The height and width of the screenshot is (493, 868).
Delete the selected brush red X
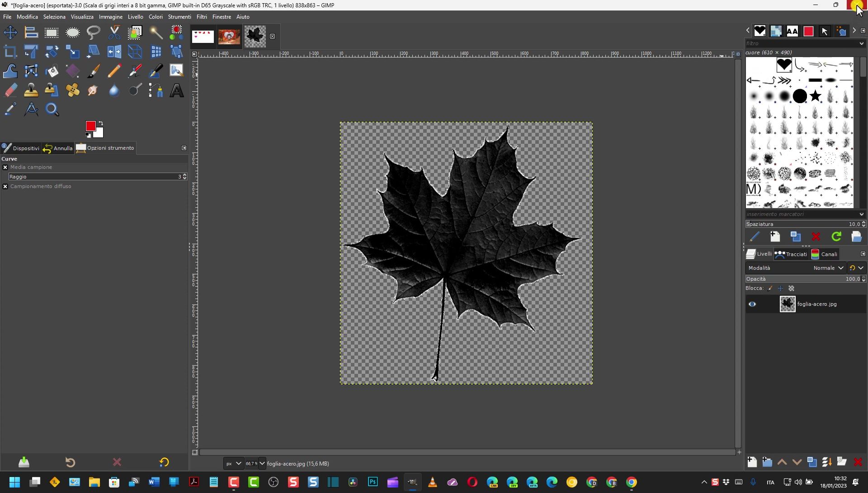point(816,237)
